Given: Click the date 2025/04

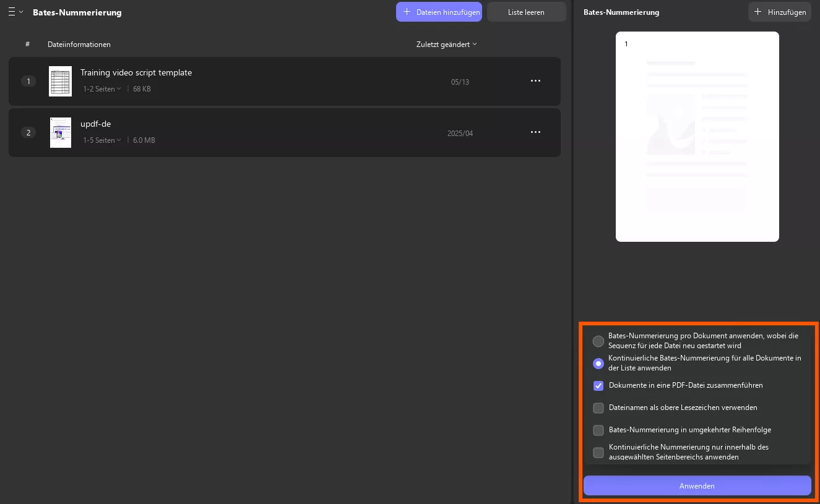Looking at the screenshot, I should [460, 133].
